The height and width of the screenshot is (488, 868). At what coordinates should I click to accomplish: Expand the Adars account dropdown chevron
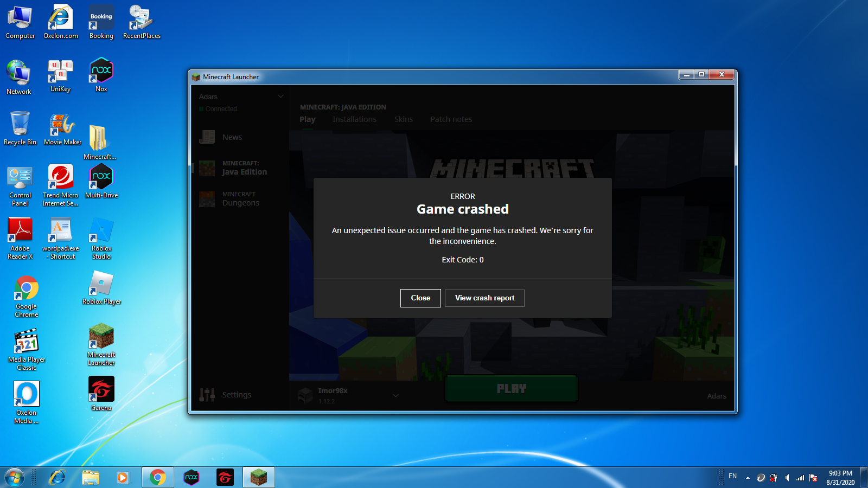[280, 97]
